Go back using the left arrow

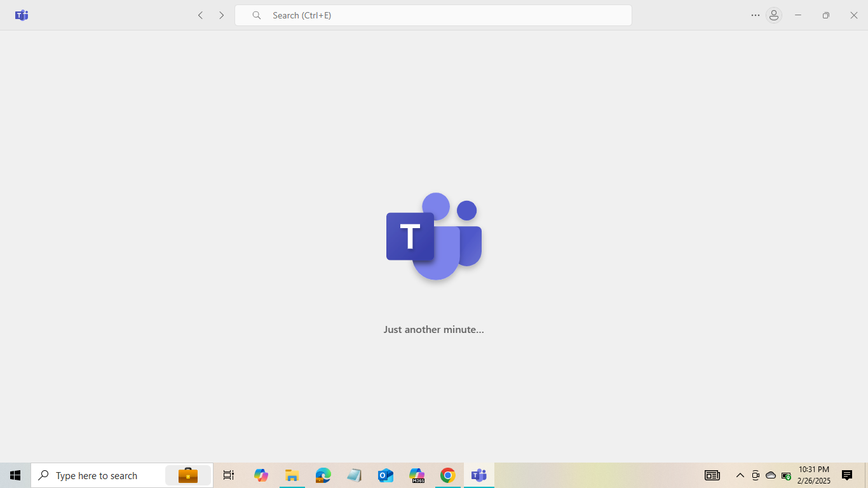tap(200, 15)
